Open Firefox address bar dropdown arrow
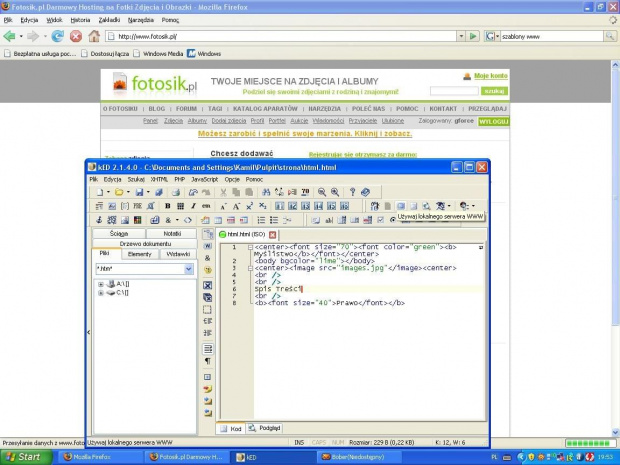 click(x=461, y=36)
